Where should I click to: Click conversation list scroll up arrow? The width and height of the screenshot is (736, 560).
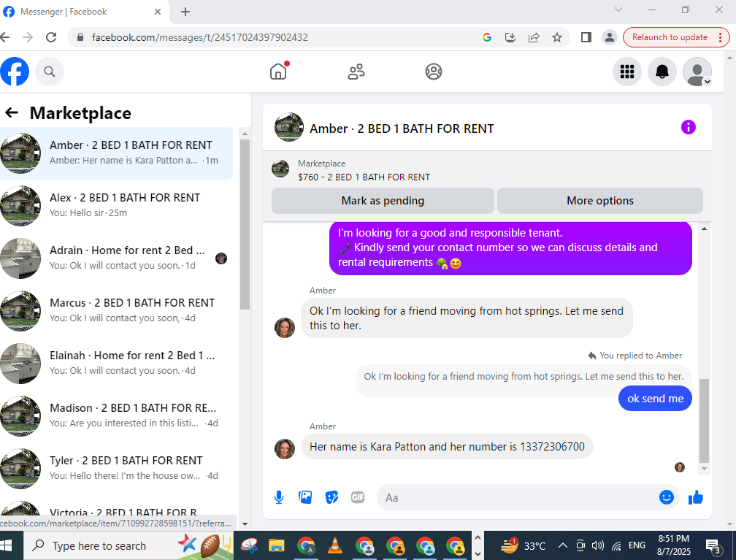tap(245, 134)
